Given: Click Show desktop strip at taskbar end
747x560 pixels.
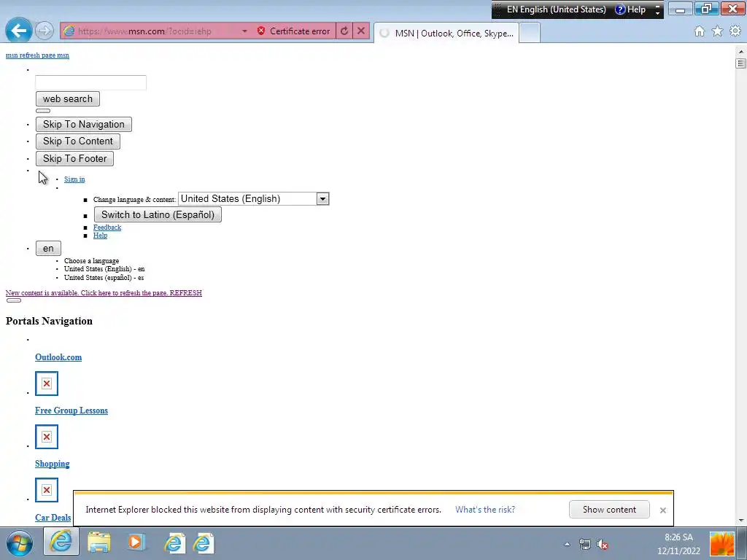Looking at the screenshot, I should coord(742,543).
